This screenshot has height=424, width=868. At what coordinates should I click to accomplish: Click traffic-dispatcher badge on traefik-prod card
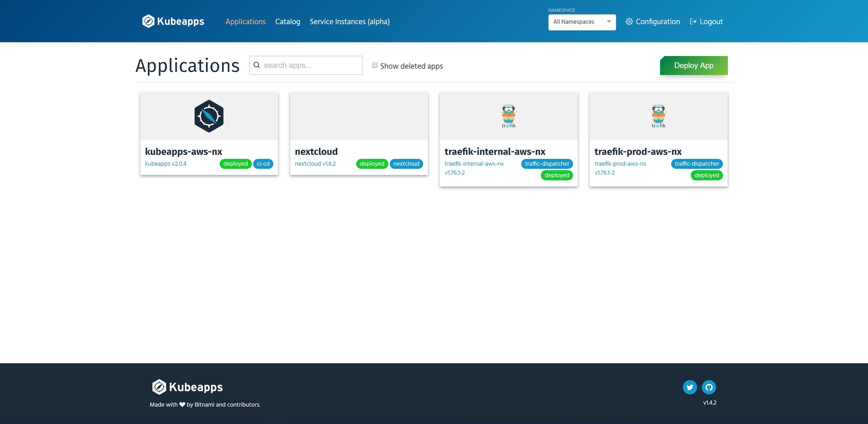(696, 163)
